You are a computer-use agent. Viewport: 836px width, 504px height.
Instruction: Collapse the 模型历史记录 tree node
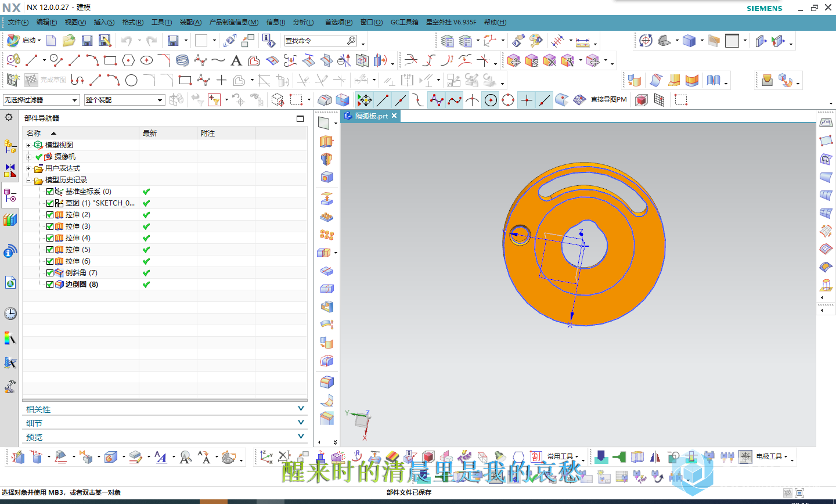[x=28, y=180]
